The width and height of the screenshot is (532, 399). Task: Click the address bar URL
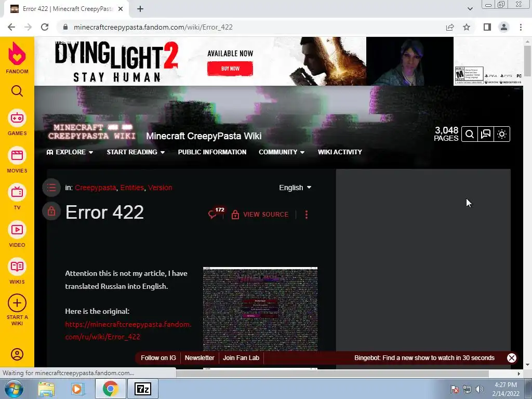click(153, 27)
